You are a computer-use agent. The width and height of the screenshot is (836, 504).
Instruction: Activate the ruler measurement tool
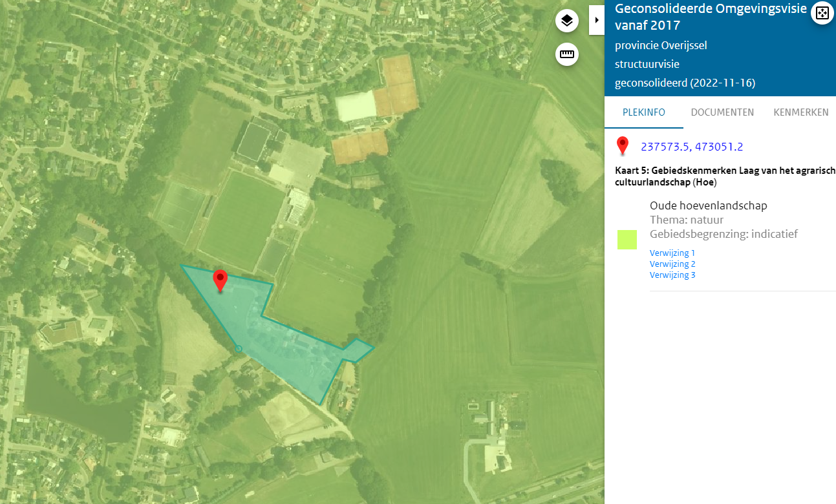point(567,54)
